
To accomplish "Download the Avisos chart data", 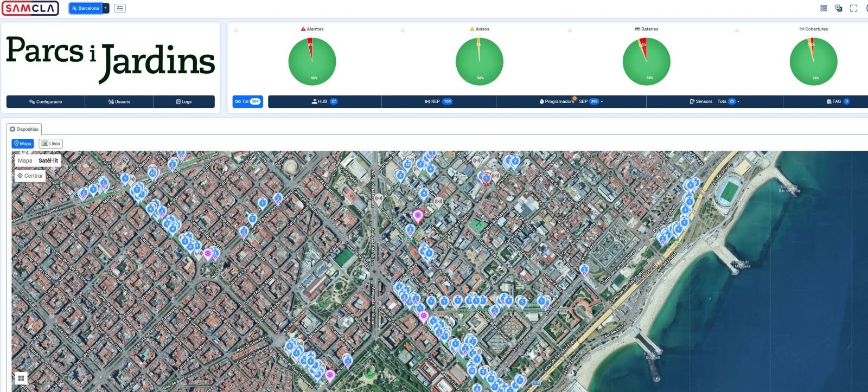I will 403,30.
